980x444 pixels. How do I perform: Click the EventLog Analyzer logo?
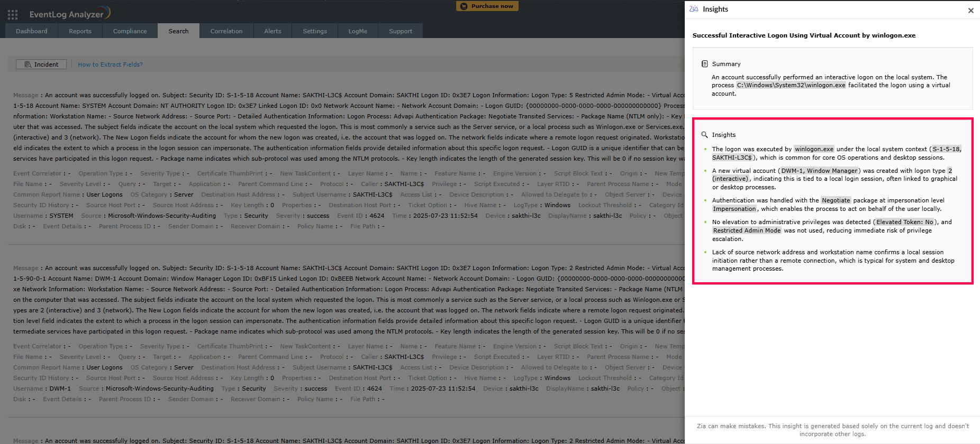(70, 13)
